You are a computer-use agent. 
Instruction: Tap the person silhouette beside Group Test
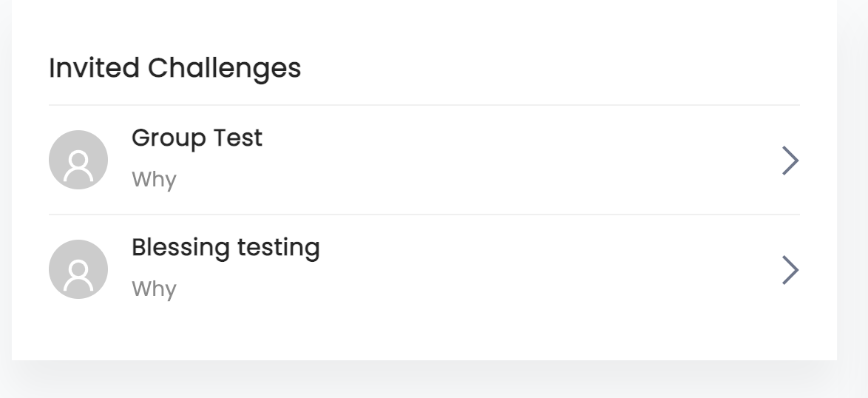(78, 164)
